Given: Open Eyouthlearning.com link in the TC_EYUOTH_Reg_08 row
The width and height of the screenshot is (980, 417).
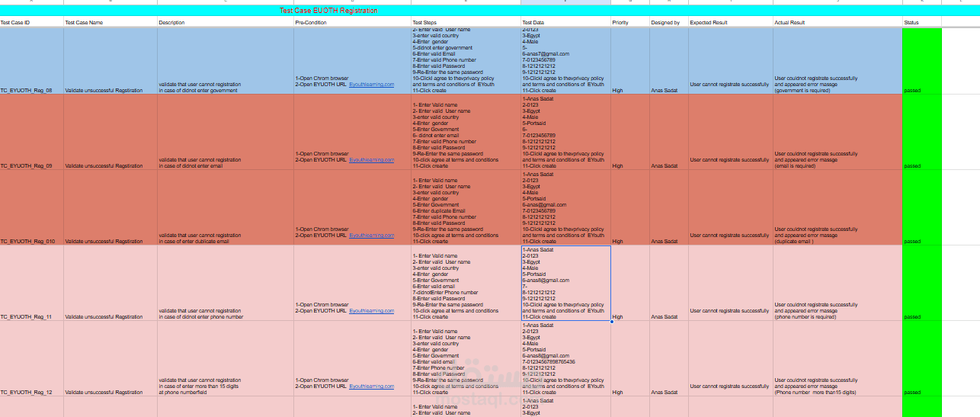Looking at the screenshot, I should click(x=372, y=85).
